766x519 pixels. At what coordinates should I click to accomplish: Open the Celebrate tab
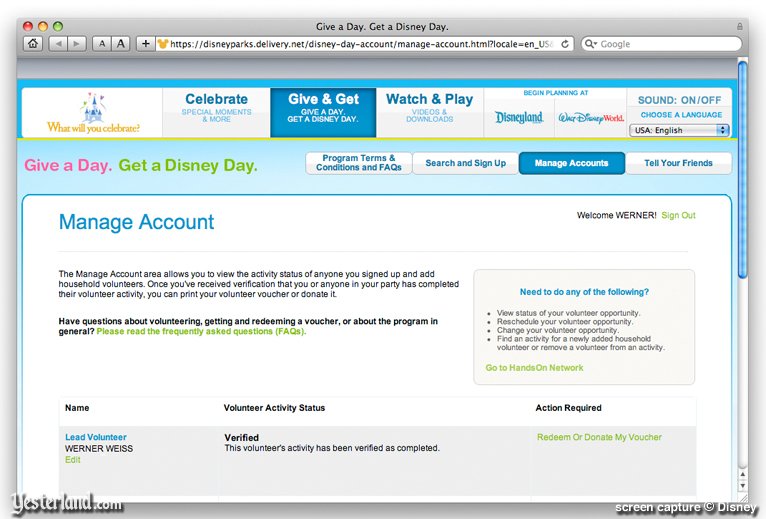(x=216, y=112)
